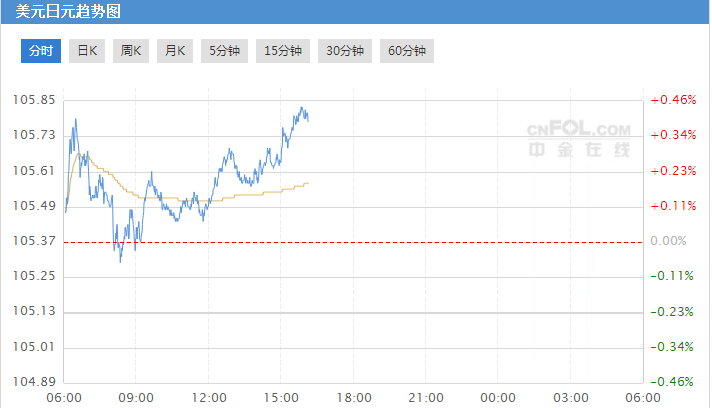Select the 15分钟 interval tab
712x408 pixels.
coord(283,51)
